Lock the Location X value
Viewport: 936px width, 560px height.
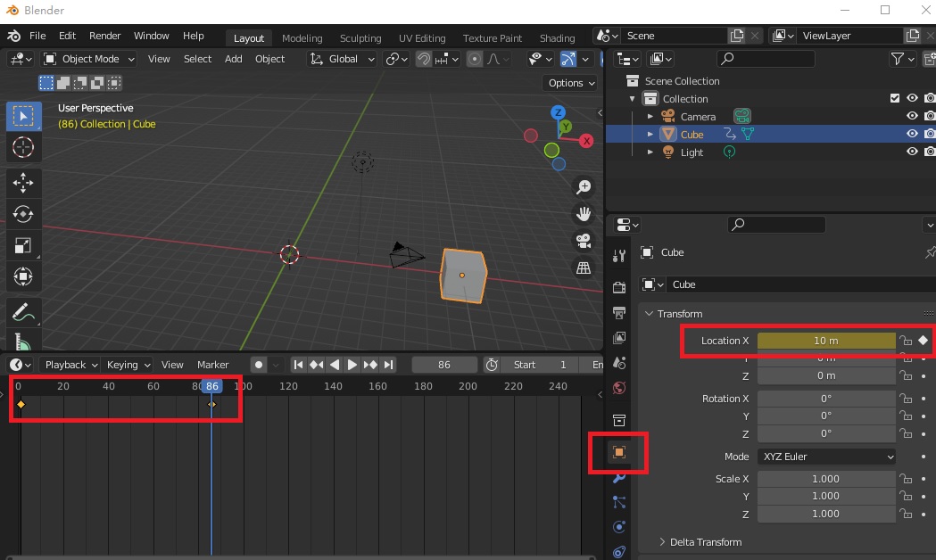point(907,341)
